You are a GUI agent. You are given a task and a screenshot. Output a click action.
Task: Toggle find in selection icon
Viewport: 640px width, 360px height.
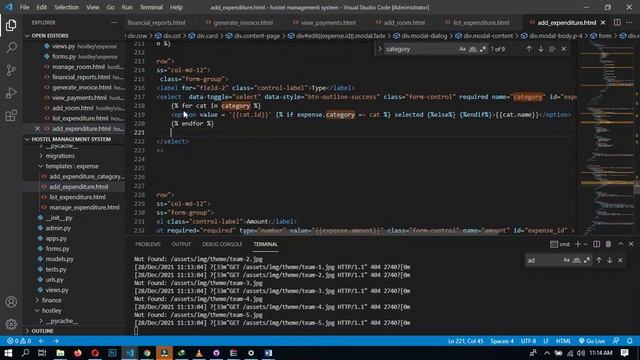pyautogui.click(x=552, y=49)
